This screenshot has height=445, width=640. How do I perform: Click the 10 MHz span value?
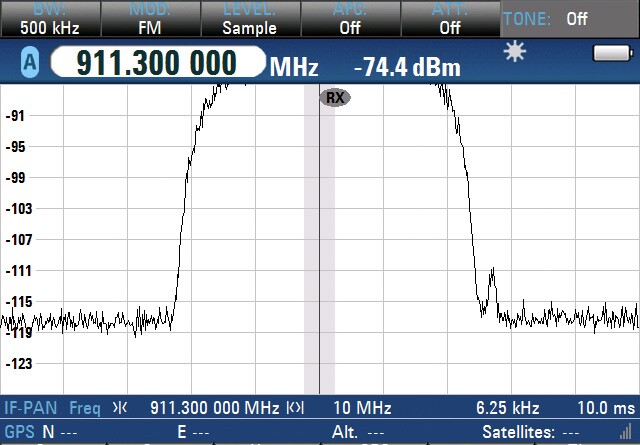pyautogui.click(x=362, y=408)
